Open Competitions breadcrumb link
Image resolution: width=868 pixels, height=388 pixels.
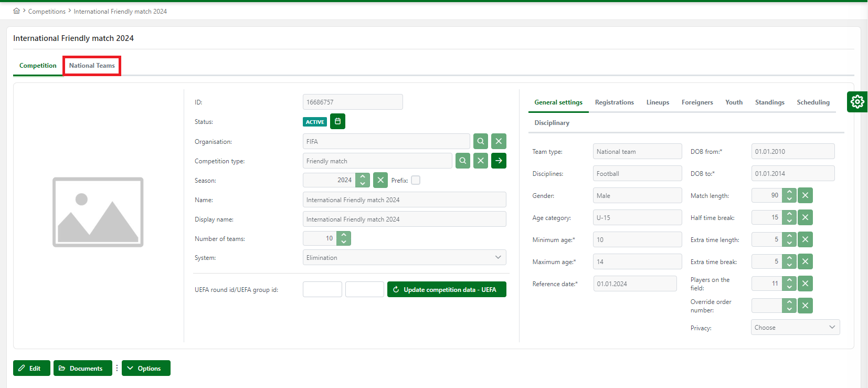[x=47, y=12]
